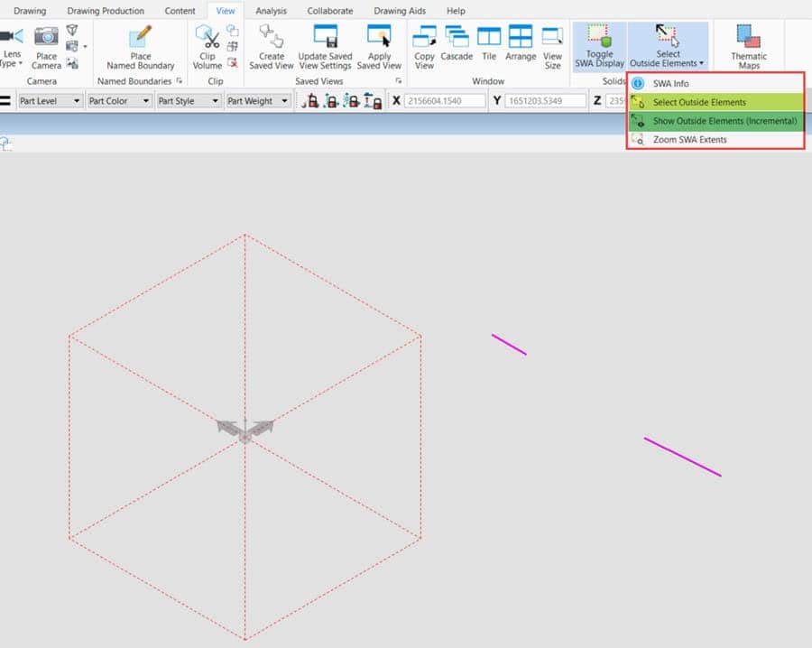Switch to the Analysis ribbon tab
Screen dimensions: 812x648
(271, 11)
